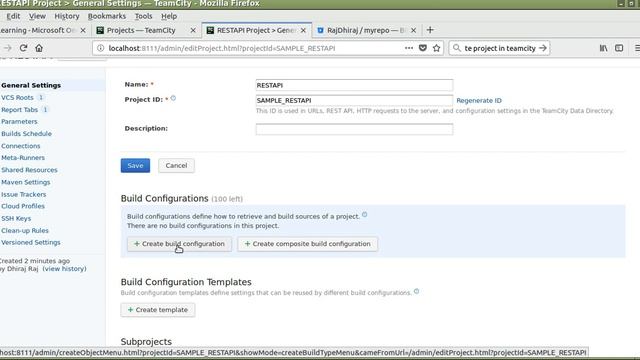Open the Firefox Library icon
Image resolution: width=640 pixels, height=360 pixels.
pyautogui.click(x=603, y=48)
